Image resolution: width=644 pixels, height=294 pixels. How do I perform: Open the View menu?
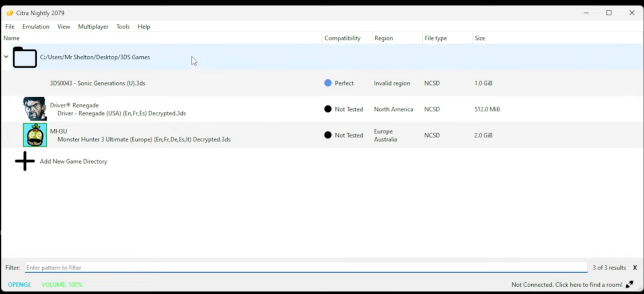pyautogui.click(x=64, y=27)
